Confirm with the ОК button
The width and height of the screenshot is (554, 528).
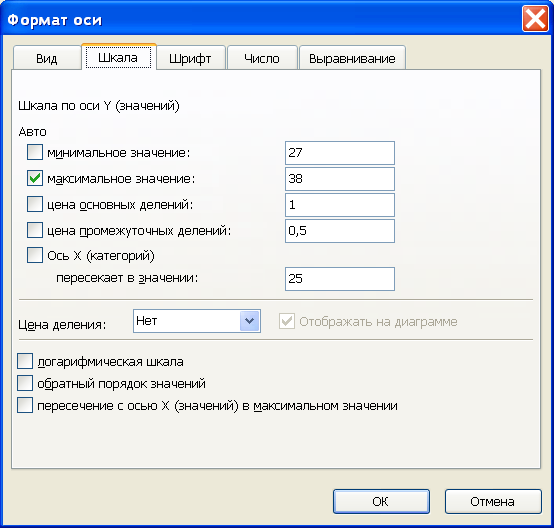pos(381,501)
